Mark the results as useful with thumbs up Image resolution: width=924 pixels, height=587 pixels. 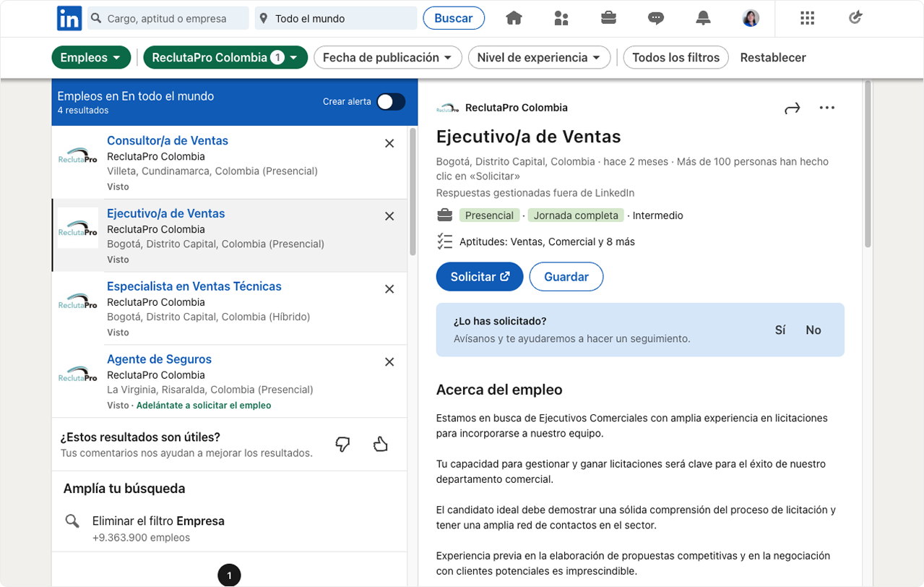coord(381,444)
